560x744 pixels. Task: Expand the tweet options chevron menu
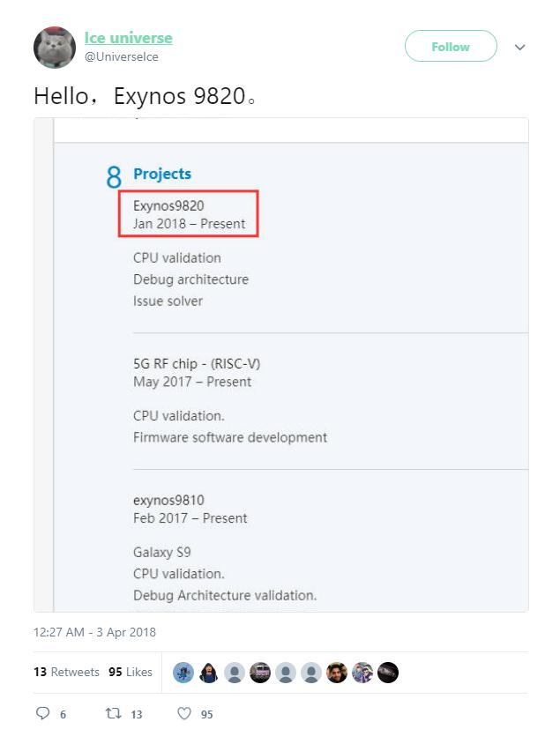coord(519,48)
